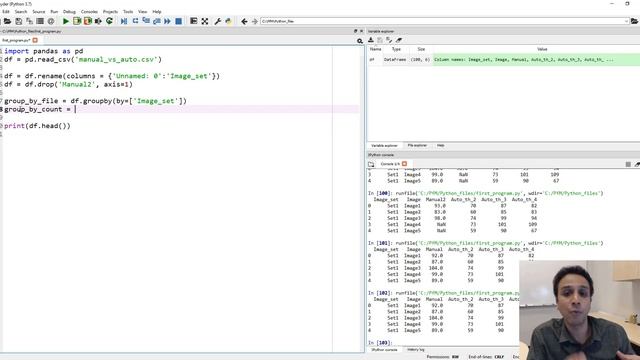
Task: Open the View menu
Action: coord(142,12)
